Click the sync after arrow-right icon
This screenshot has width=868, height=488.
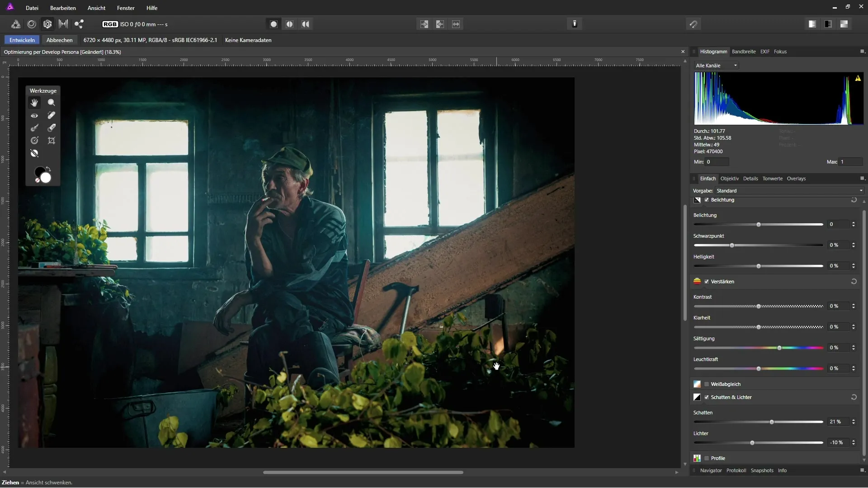click(x=424, y=24)
